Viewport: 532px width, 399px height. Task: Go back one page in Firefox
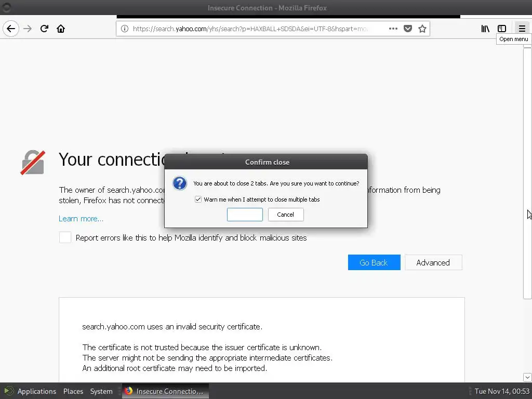(x=11, y=29)
